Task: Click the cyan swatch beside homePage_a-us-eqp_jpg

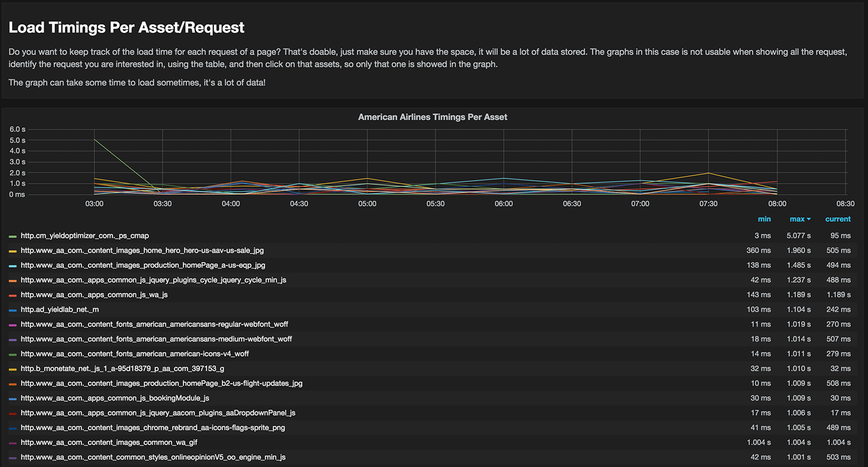Action: 13,266
